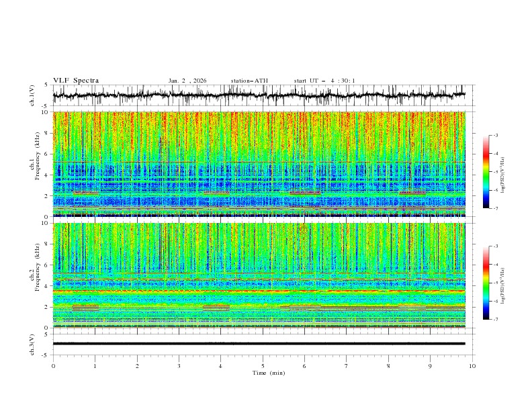Click the upper color bar "-3" tick label
Viewport: 532px width, 411px height.
point(495,135)
